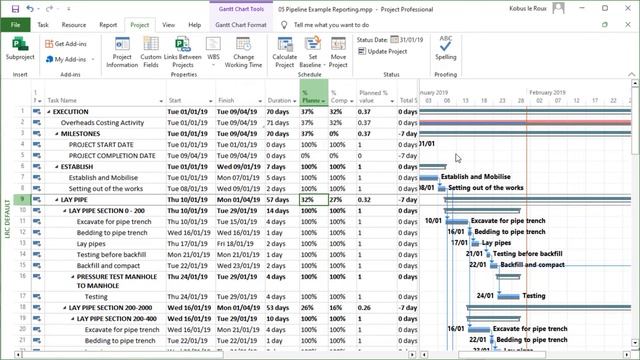640x360 pixels.
Task: Open % Comp column filter dropdown
Action: pyautogui.click(x=351, y=101)
